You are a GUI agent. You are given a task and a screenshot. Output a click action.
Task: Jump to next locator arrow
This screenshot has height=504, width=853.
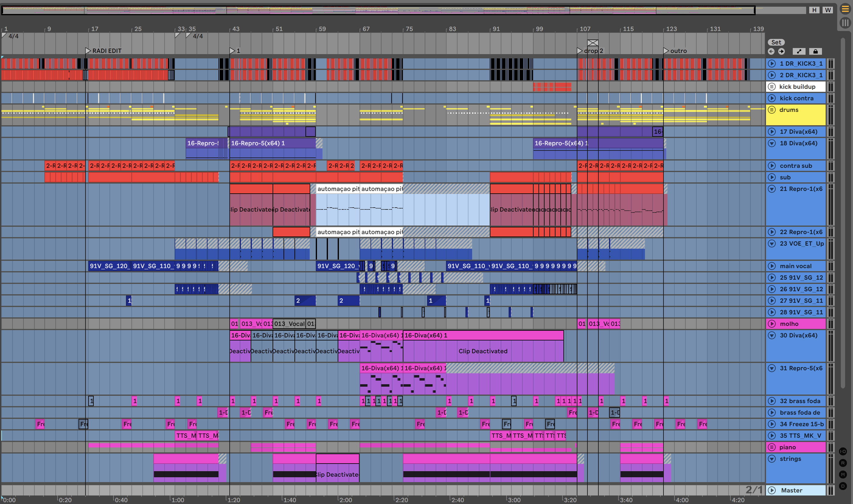coord(782,51)
